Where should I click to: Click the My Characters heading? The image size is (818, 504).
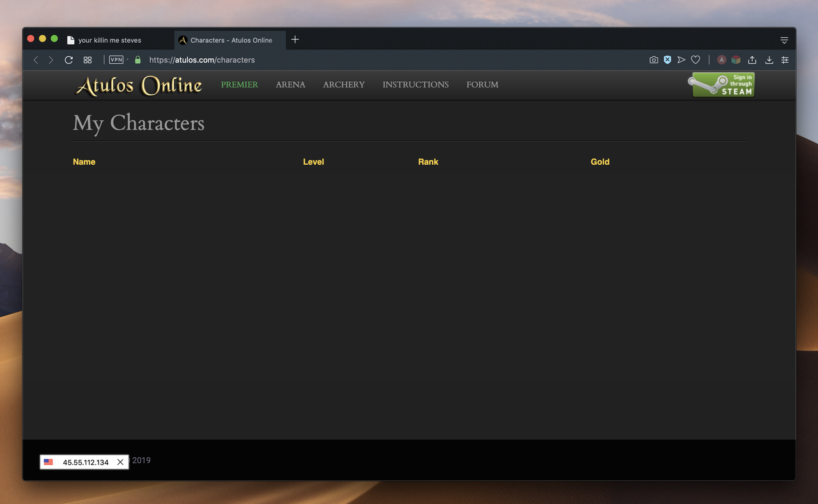point(139,123)
